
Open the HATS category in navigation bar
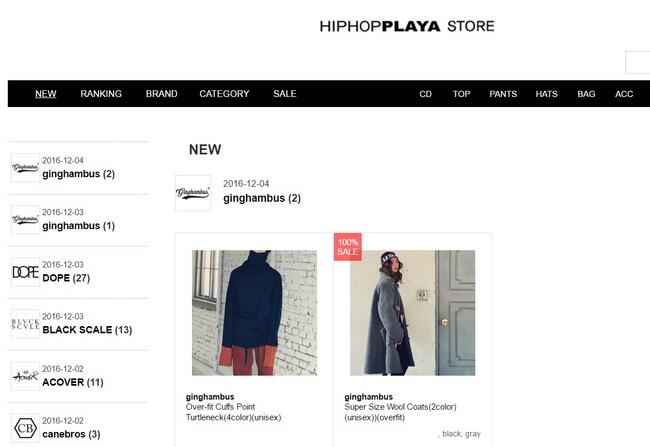tap(546, 94)
